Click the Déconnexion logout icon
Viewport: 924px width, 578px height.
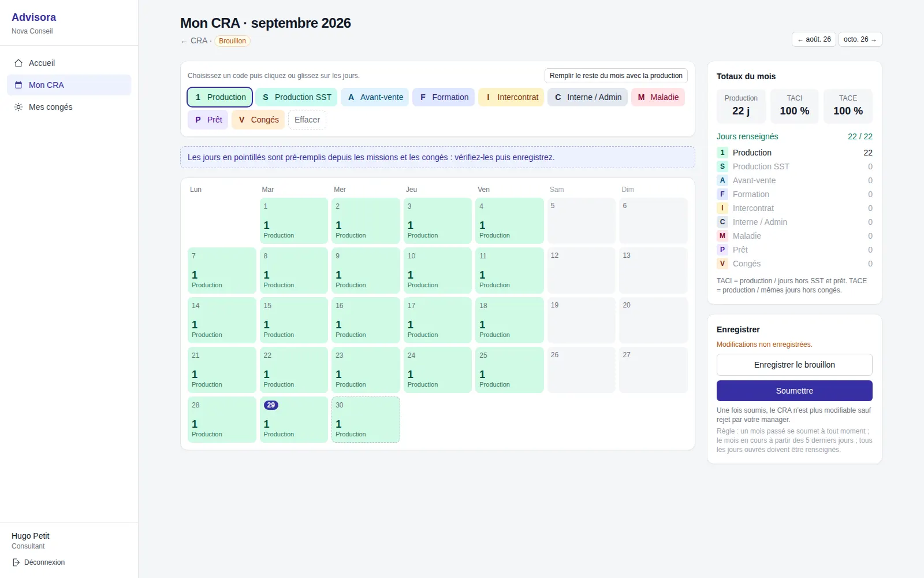click(x=16, y=562)
